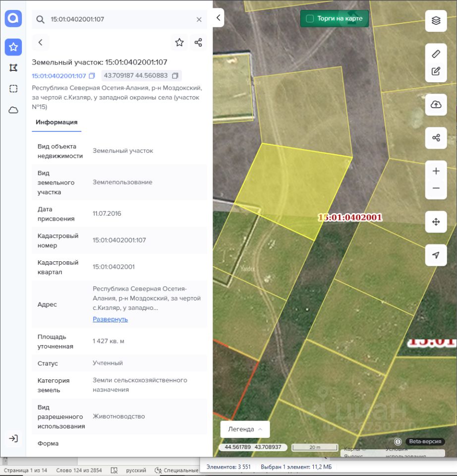Click the search magnifier icon
457x476 pixels.
click(x=40, y=19)
